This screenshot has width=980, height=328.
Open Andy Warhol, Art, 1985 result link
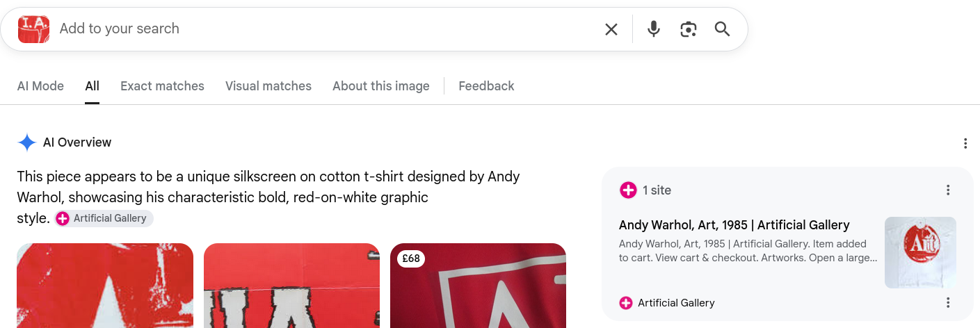[734, 225]
